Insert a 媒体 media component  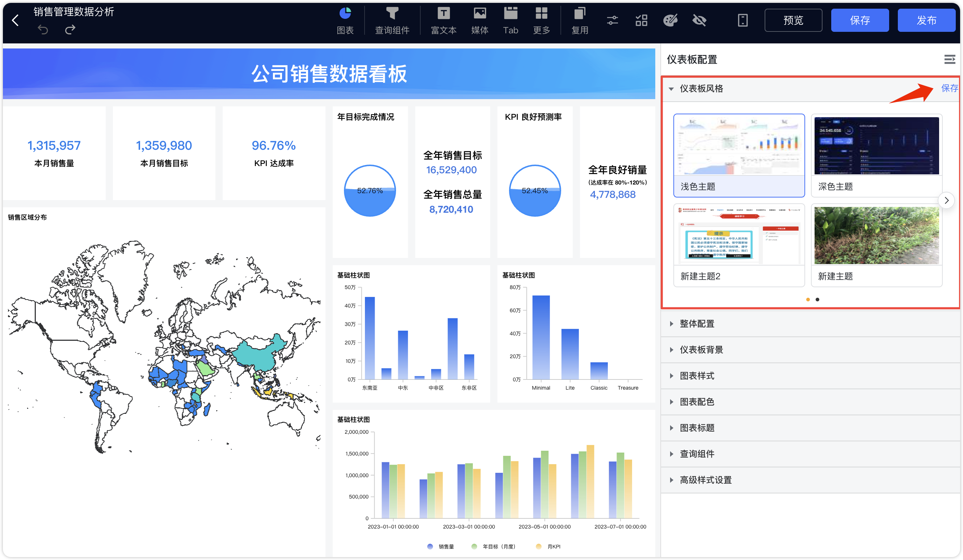click(480, 21)
